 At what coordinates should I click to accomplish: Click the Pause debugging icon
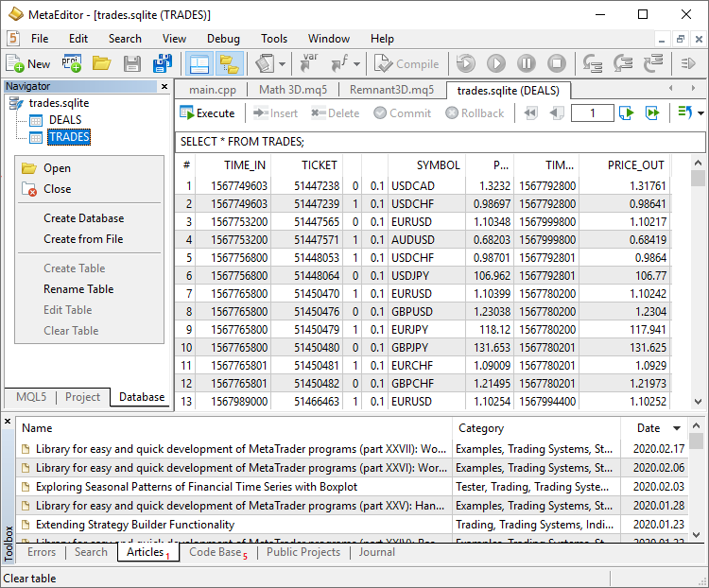[x=527, y=63]
